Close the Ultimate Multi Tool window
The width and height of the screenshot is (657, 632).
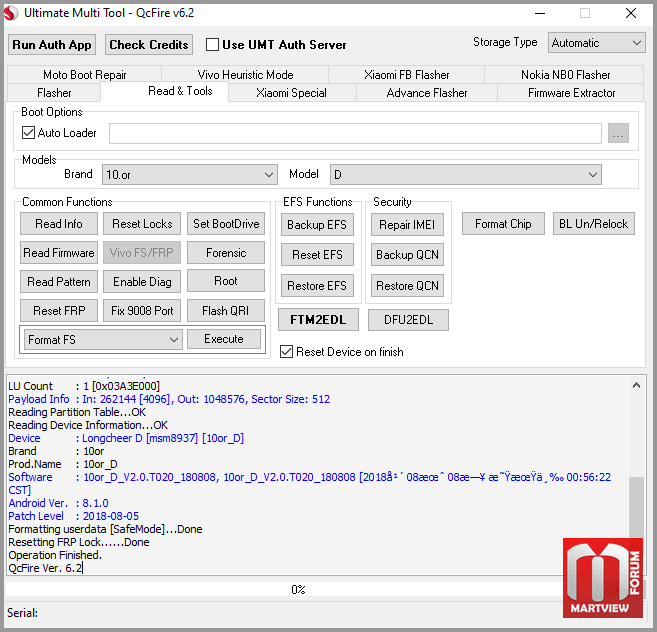[x=631, y=13]
